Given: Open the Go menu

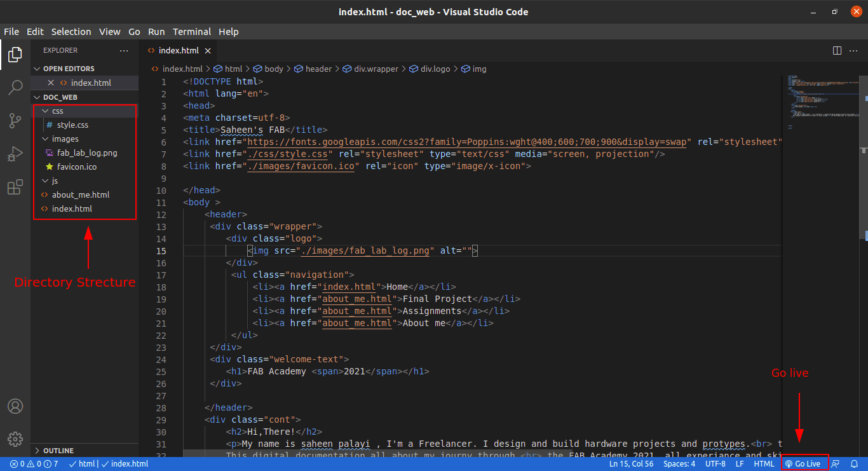Looking at the screenshot, I should (134, 32).
